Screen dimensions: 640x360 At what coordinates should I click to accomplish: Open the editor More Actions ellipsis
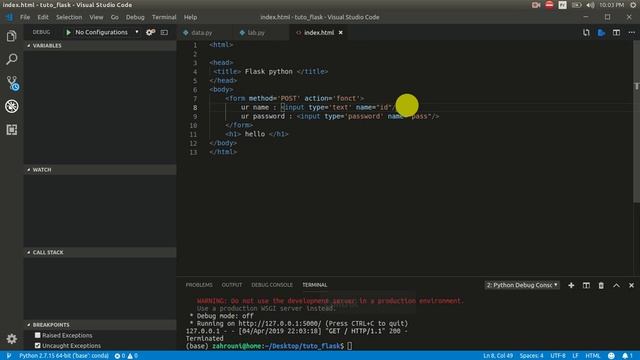click(631, 32)
